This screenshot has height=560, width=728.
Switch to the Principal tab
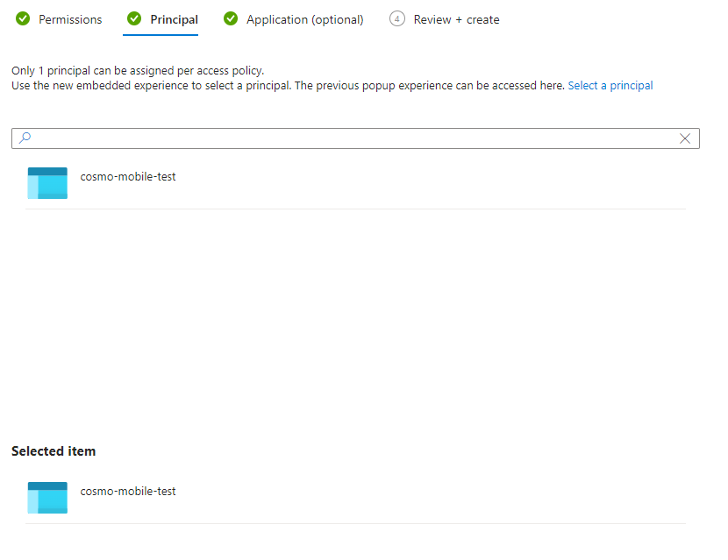(x=174, y=19)
